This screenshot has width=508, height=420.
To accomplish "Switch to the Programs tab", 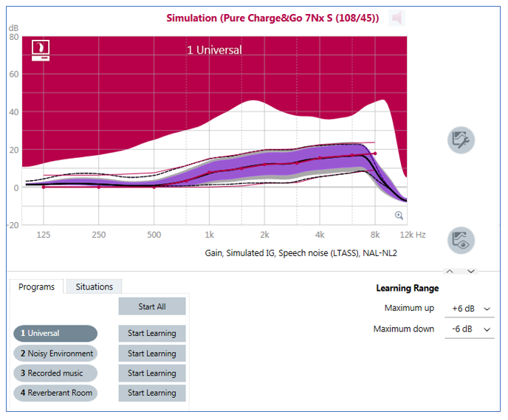I will point(36,287).
